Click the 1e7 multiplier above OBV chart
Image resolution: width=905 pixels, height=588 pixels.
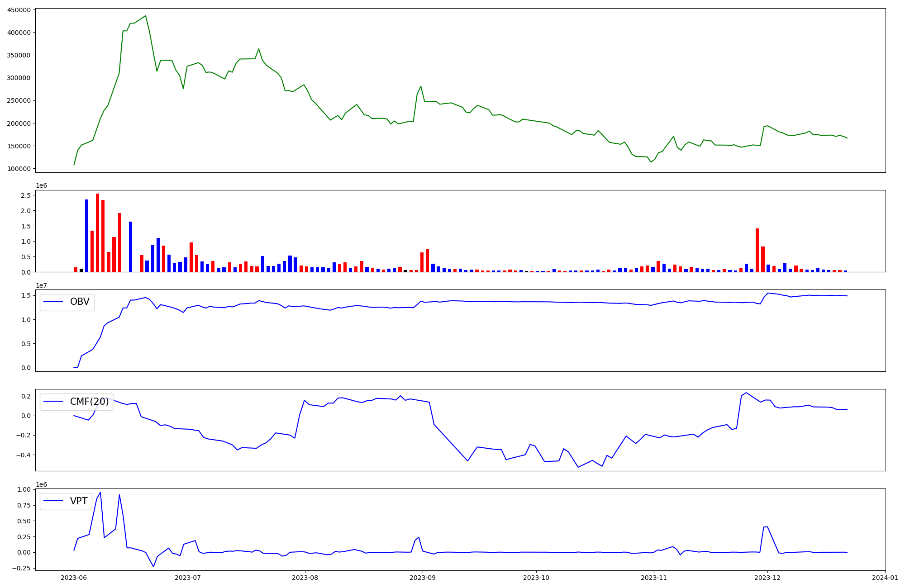coord(41,285)
